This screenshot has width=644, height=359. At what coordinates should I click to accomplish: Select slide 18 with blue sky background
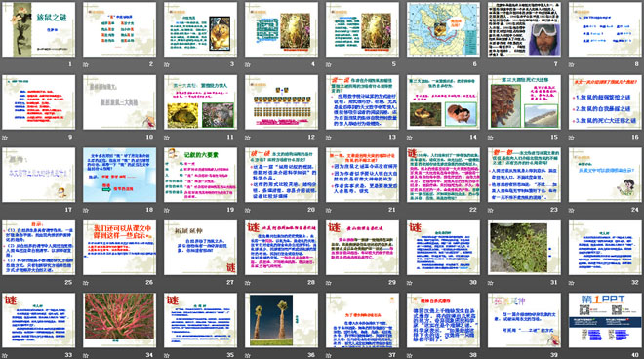pos(119,175)
